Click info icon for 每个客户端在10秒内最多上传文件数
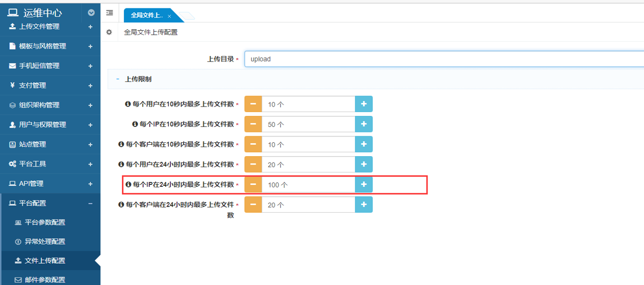The height and width of the screenshot is (285, 644). coord(121,144)
